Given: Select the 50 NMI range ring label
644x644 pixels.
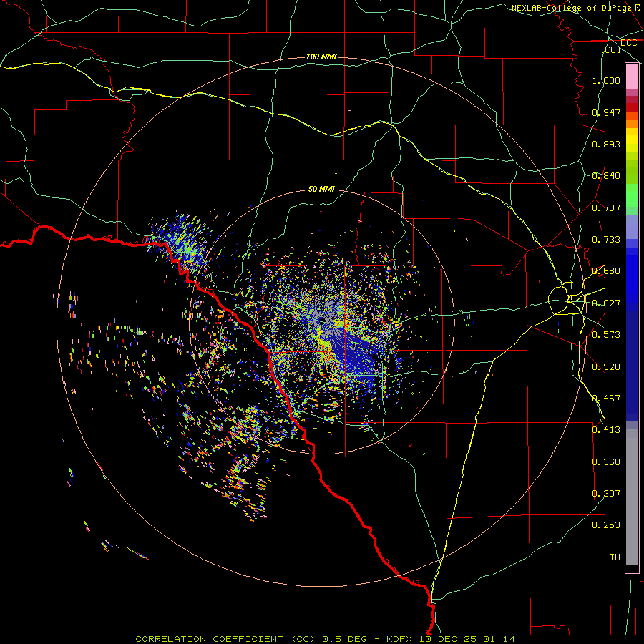Looking at the screenshot, I should [x=321, y=189].
